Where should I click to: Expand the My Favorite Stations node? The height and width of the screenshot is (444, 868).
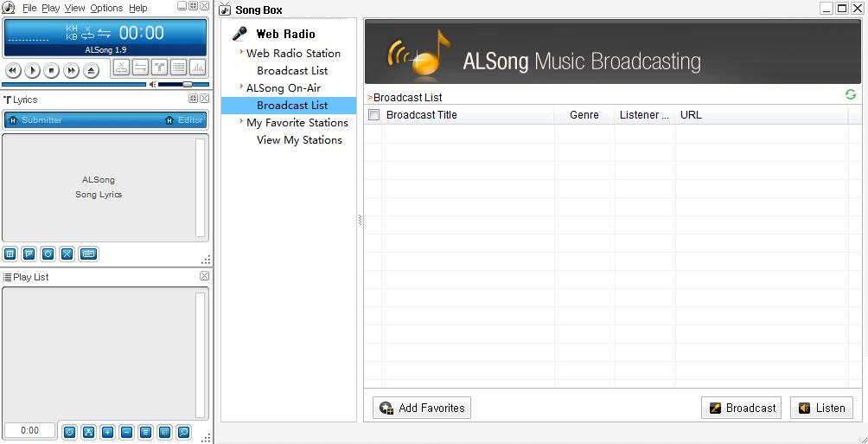[x=241, y=122]
